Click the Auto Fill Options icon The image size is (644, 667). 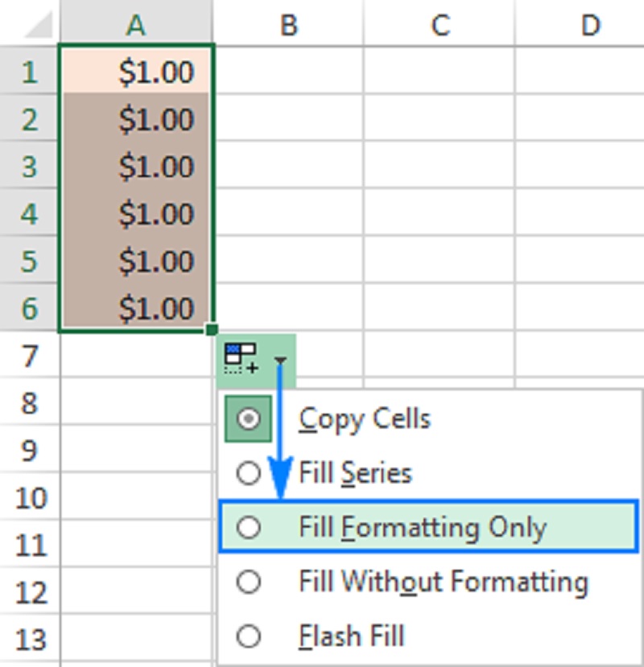click(x=239, y=356)
